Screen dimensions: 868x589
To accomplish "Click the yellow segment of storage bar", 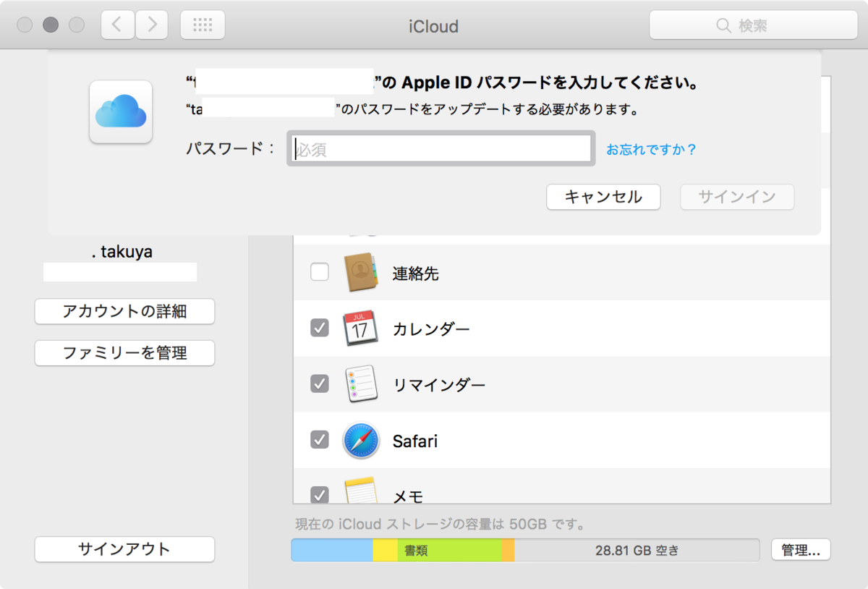I will tap(386, 550).
